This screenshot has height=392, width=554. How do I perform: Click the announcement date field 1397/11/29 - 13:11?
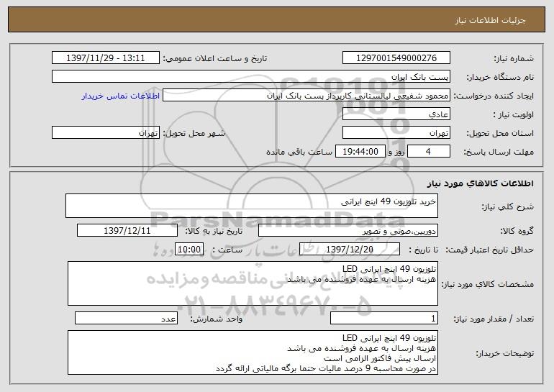click(106, 58)
